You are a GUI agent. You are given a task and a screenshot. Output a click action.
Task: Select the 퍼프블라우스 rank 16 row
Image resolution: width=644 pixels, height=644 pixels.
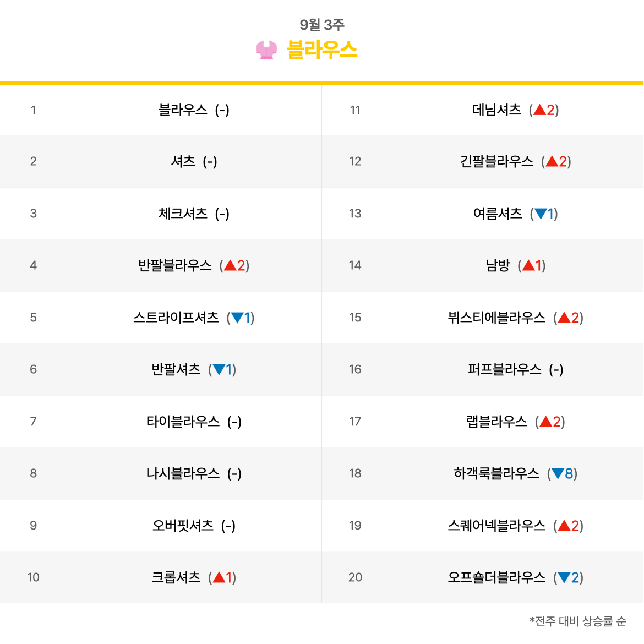pyautogui.click(x=483, y=369)
